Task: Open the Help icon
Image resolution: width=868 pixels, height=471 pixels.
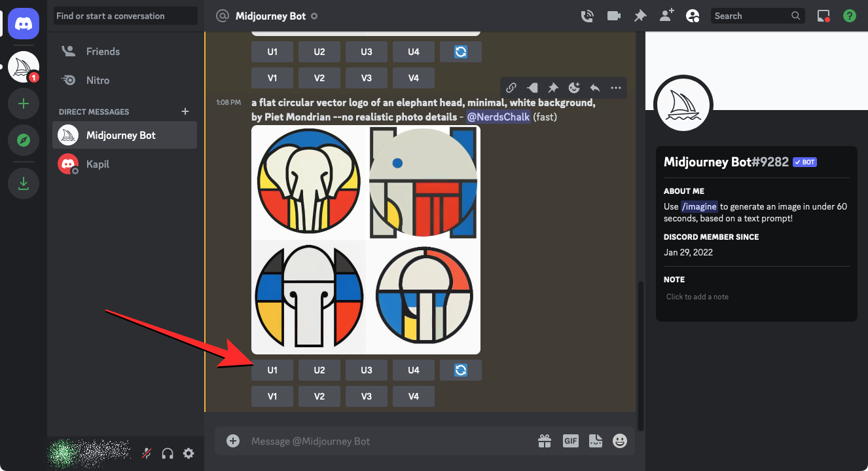Action: coord(850,16)
